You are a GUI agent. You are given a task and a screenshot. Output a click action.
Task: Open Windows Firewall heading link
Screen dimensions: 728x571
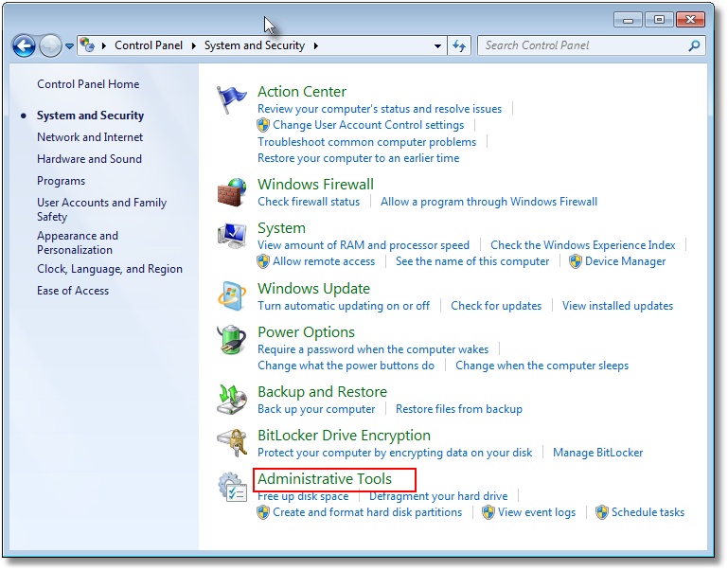(x=315, y=185)
